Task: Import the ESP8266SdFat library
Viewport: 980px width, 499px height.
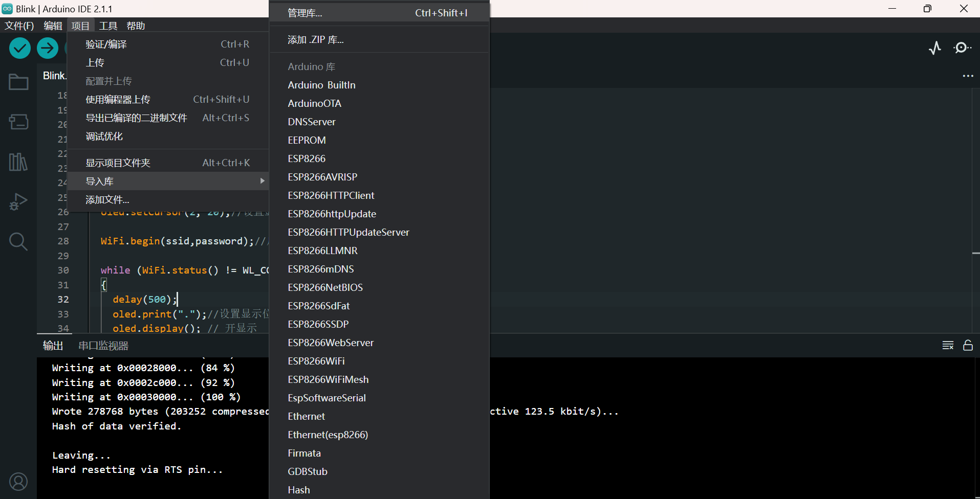Action: [379, 306]
